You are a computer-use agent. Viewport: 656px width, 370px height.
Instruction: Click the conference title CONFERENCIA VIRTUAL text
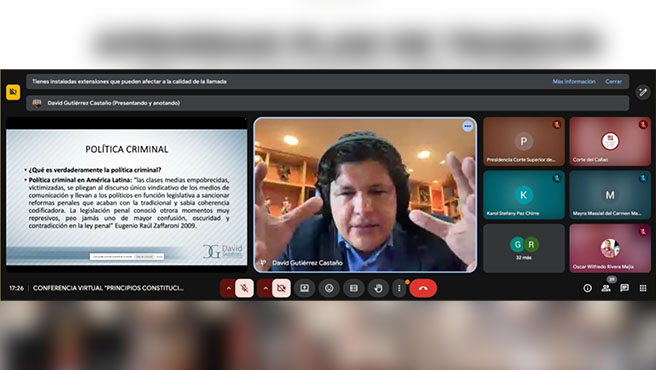point(108,288)
